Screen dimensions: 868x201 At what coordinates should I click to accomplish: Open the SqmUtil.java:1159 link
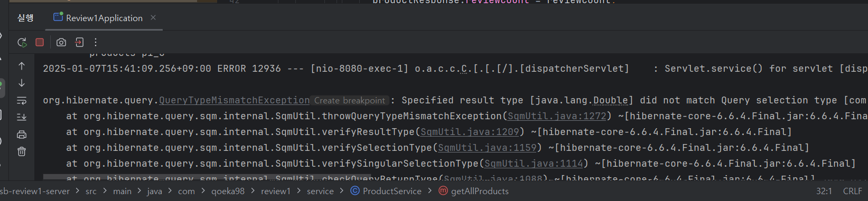click(x=487, y=148)
